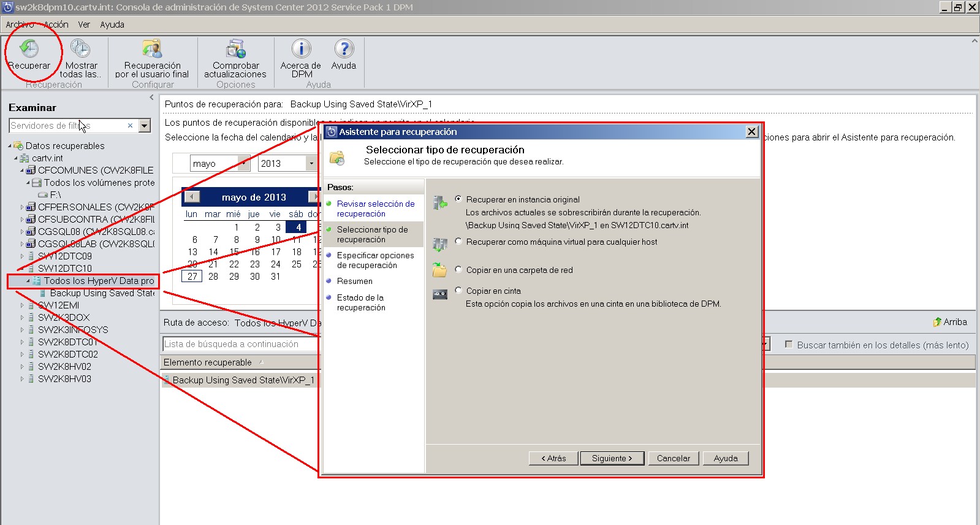
Task: Open the month dropdown showing mayo
Action: click(244, 163)
